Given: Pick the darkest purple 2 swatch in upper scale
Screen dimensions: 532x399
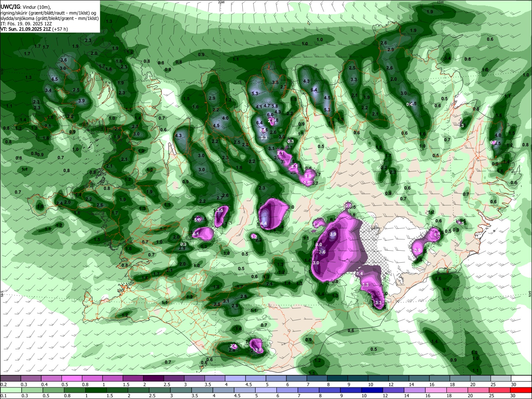Looking at the screenshot, I should coord(153,378).
